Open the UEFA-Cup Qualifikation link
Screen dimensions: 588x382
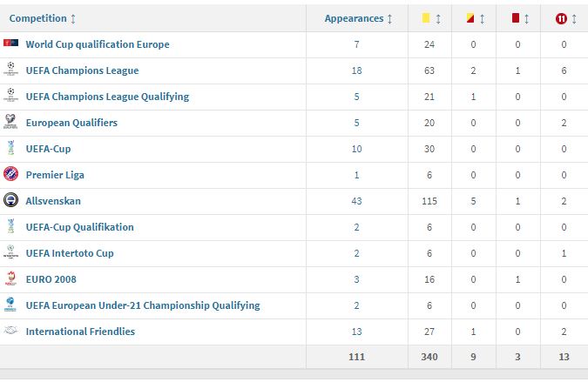(80, 227)
